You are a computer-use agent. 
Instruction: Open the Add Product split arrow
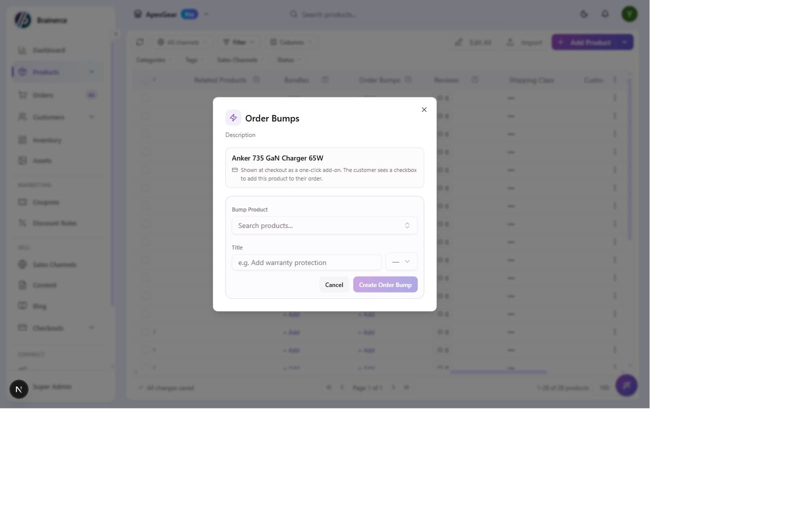point(625,42)
